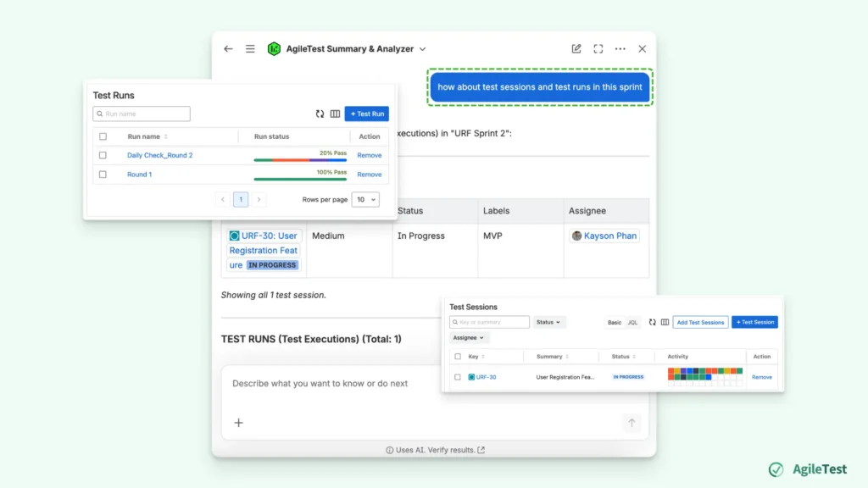Click the 100% Pass progress bar
The image size is (868, 488).
coord(300,179)
